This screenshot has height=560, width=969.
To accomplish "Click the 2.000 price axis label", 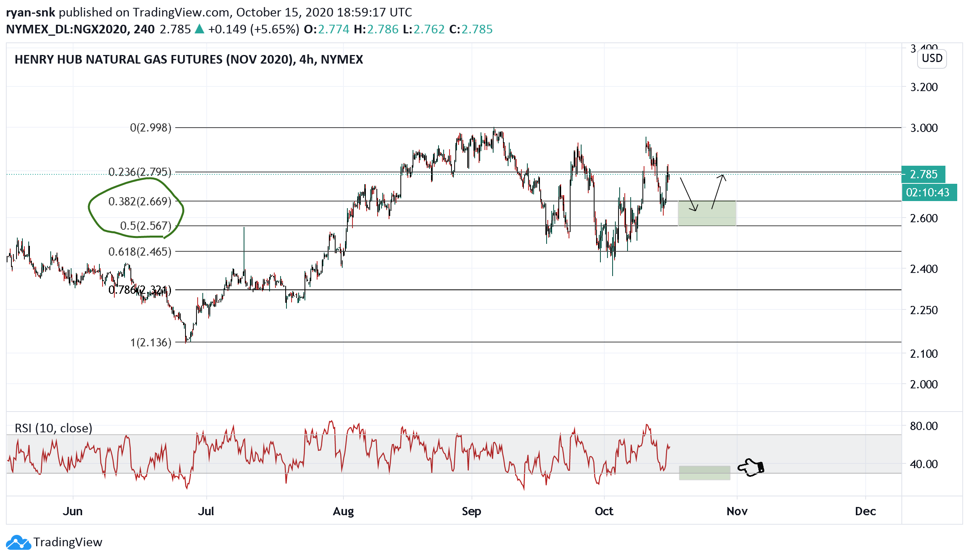I will point(924,384).
